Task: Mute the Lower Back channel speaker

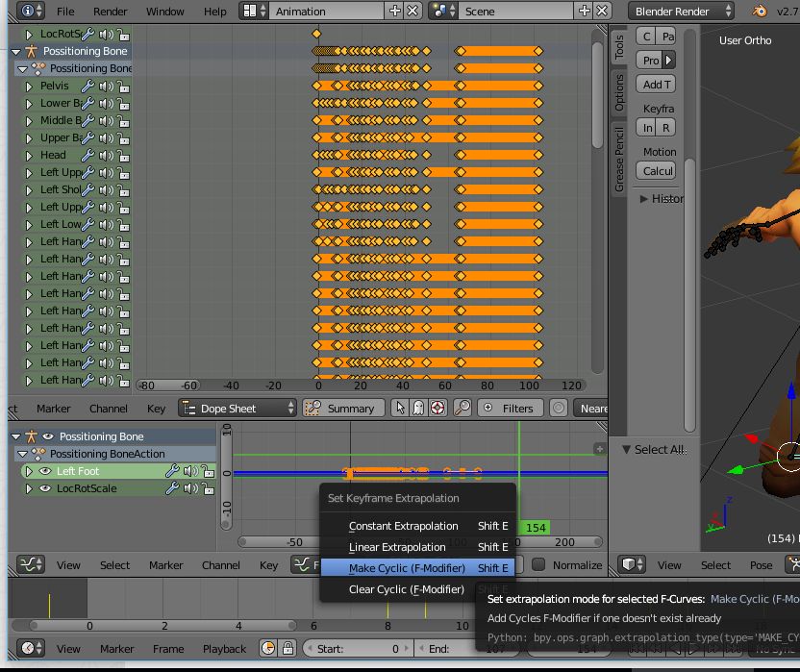Action: coord(106,103)
